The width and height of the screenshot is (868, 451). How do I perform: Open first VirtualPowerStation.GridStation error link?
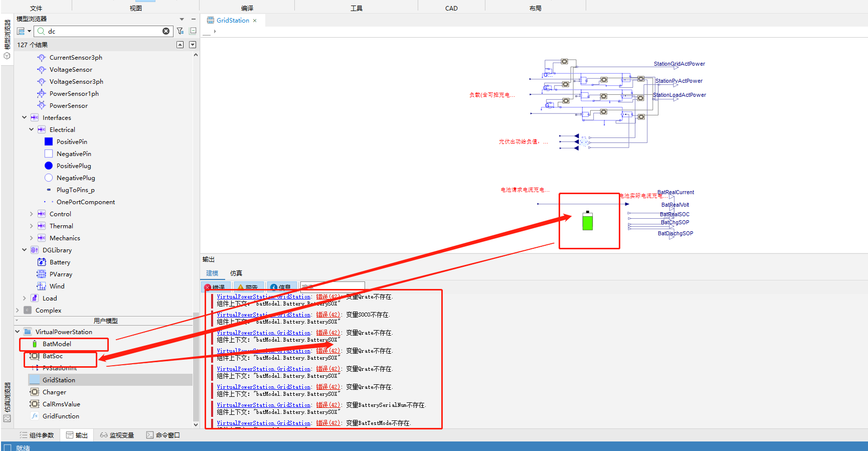[264, 297]
